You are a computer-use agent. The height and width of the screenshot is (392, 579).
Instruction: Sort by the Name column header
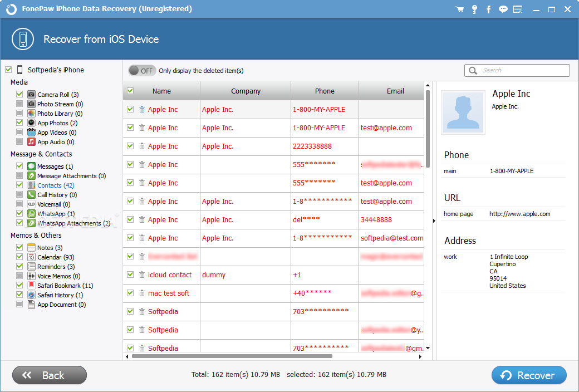pos(162,91)
